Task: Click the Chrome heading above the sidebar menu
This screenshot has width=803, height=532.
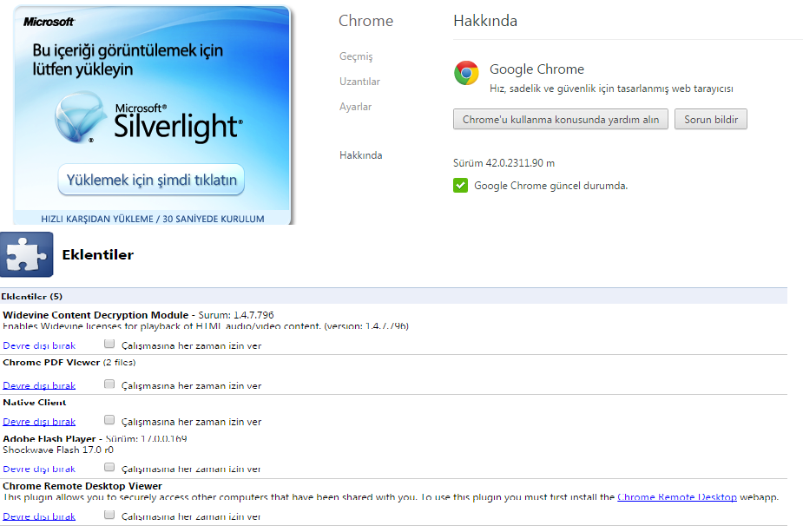Action: tap(365, 21)
